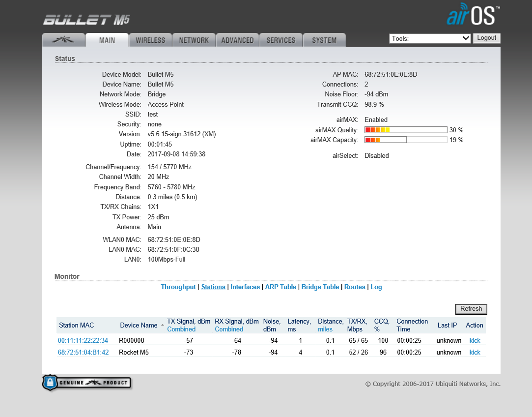
Task: Click LAN0 value 100Mbps-Full
Action: point(166,259)
